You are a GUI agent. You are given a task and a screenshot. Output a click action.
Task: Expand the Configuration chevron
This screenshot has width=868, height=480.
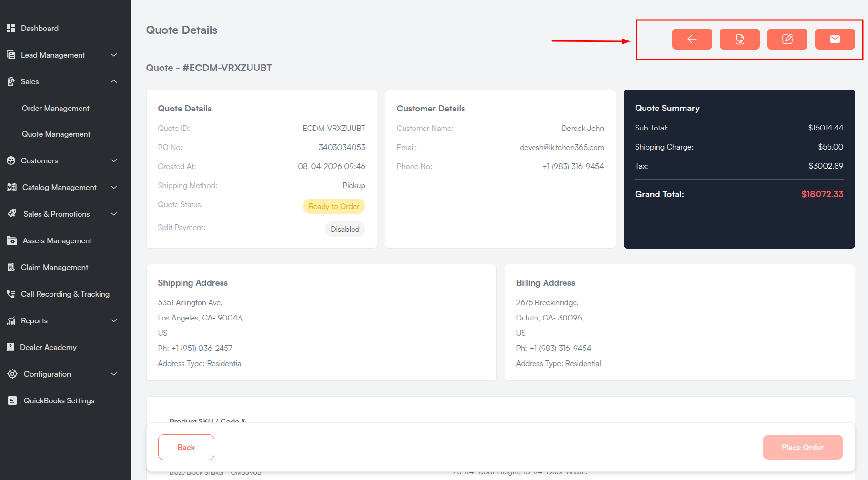[x=114, y=374]
